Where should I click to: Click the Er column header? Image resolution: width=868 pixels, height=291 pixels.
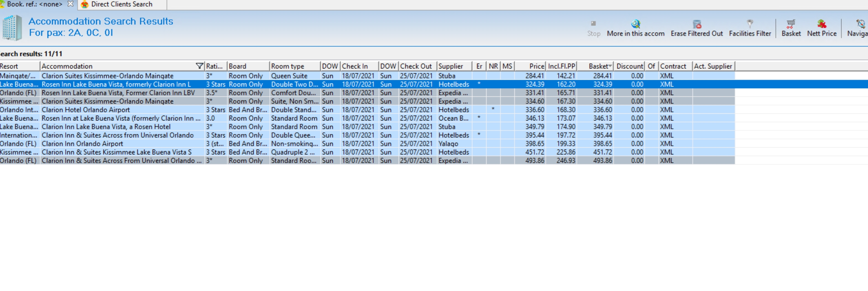479,66
